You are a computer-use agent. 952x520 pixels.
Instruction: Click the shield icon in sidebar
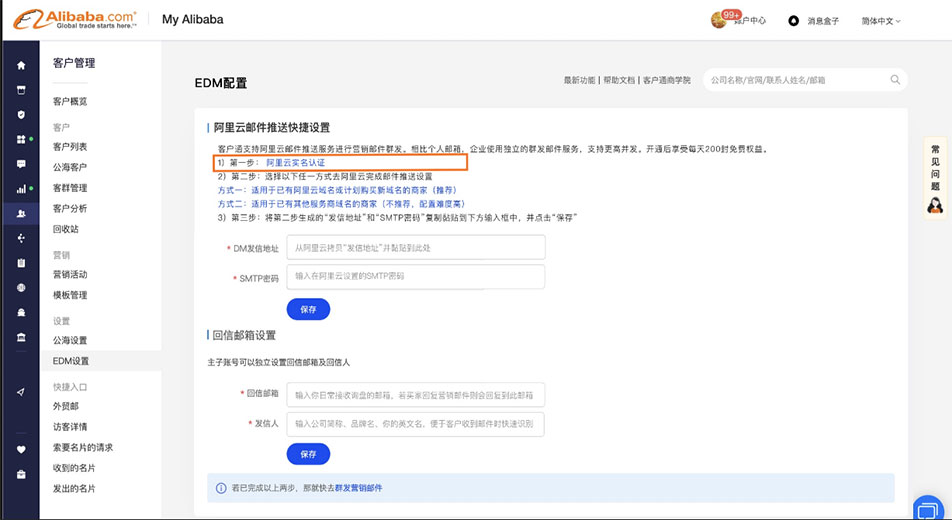tap(21, 114)
